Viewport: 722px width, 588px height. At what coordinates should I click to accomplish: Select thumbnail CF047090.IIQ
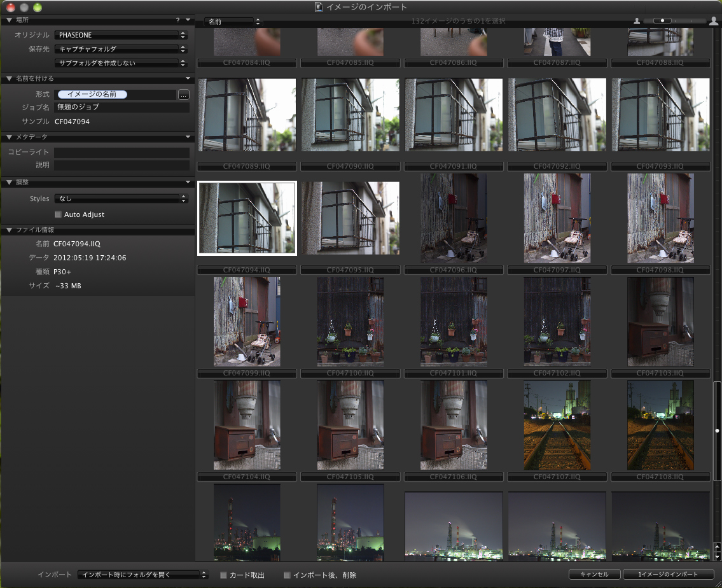point(351,115)
